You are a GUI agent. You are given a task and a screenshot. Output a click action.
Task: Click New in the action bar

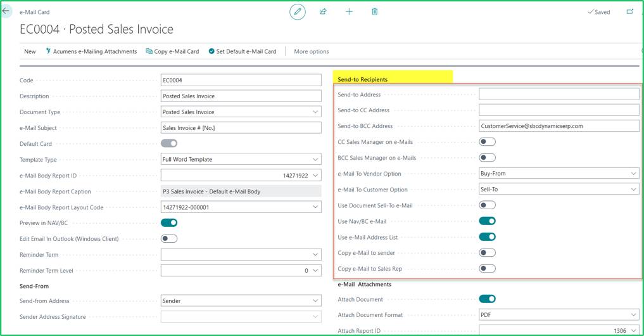tap(30, 51)
